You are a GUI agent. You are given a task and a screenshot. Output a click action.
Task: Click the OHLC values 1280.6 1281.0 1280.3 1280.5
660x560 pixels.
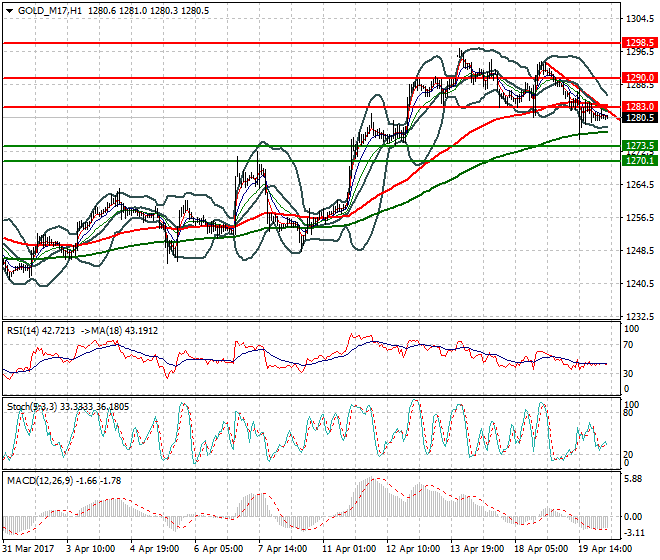[x=149, y=11]
